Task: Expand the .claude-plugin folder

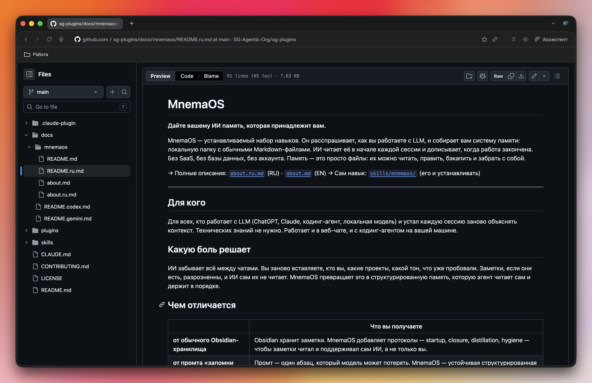Action: click(26, 123)
